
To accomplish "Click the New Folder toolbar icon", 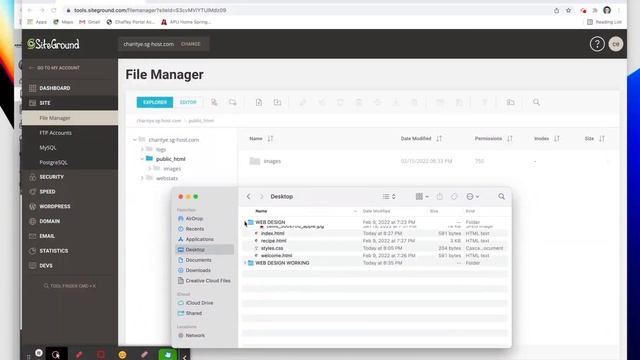I will (232, 102).
